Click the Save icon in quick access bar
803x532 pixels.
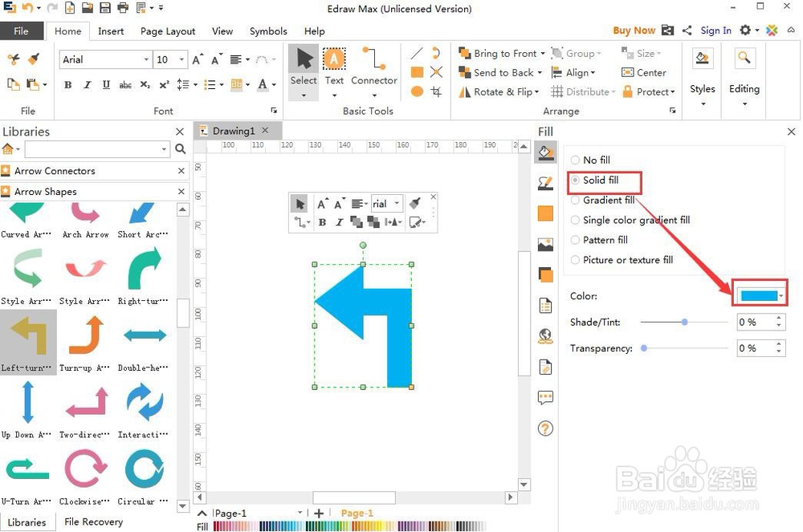tap(105, 8)
